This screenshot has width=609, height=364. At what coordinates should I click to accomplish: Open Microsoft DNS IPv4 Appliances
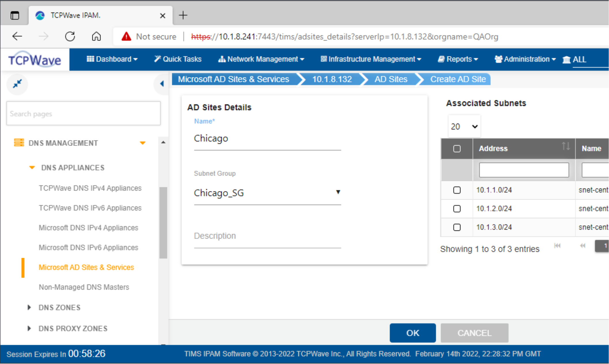pyautogui.click(x=88, y=228)
